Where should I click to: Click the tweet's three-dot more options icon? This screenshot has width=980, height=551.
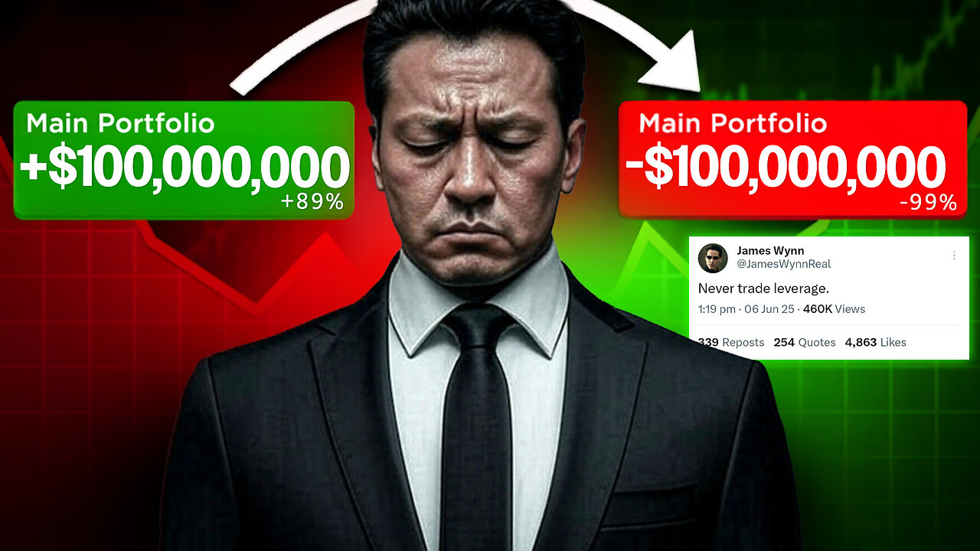[x=954, y=256]
